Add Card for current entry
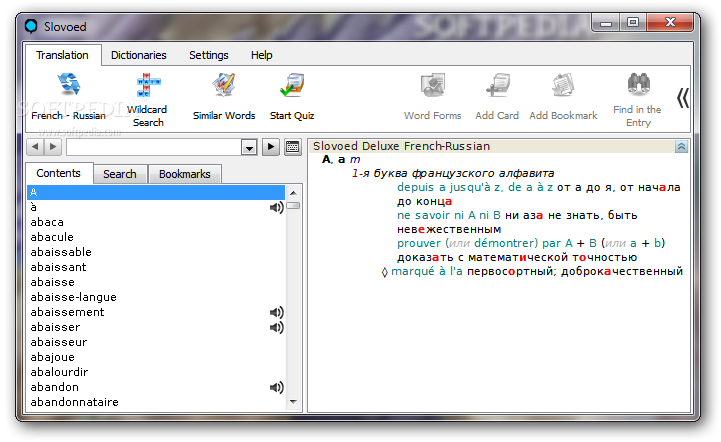Viewport: 721px width, 442px height. (497, 96)
